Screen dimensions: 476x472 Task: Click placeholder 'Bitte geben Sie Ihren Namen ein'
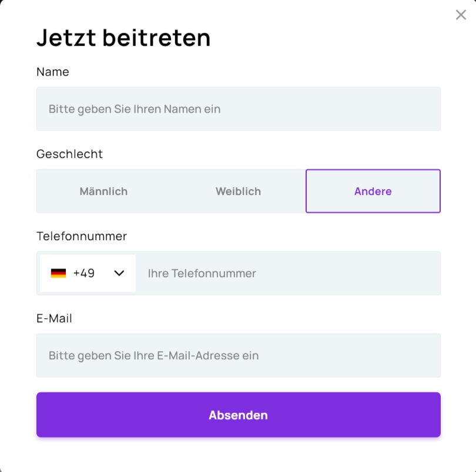point(135,109)
